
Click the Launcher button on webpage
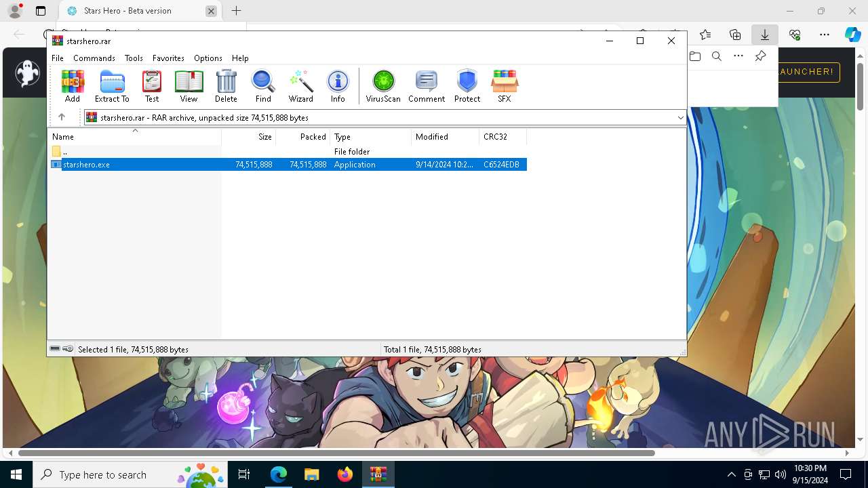pos(808,72)
